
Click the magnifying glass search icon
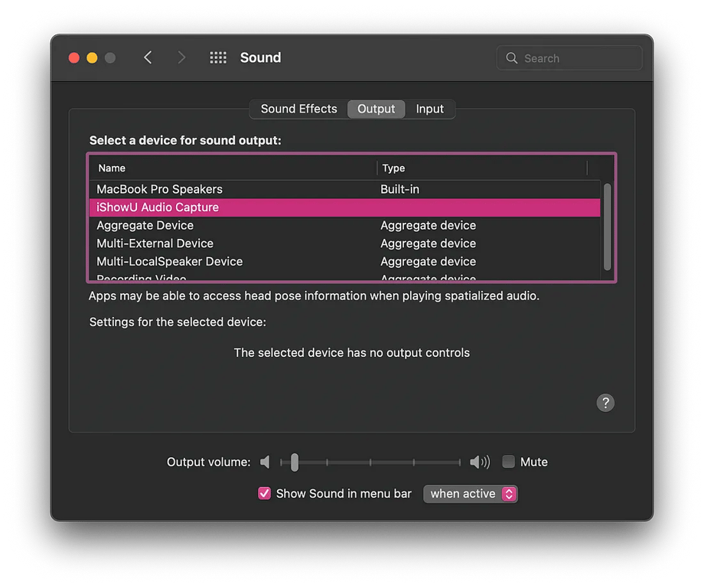512,58
